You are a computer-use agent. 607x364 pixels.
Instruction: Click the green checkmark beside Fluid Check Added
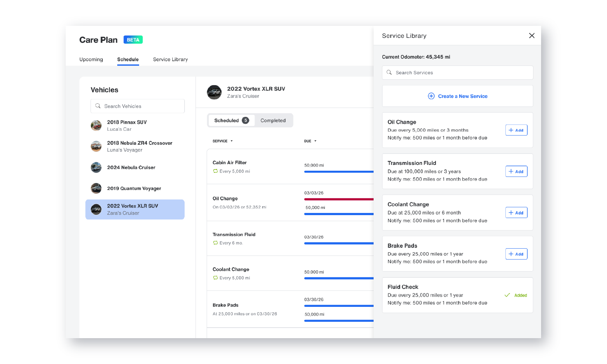tap(507, 295)
